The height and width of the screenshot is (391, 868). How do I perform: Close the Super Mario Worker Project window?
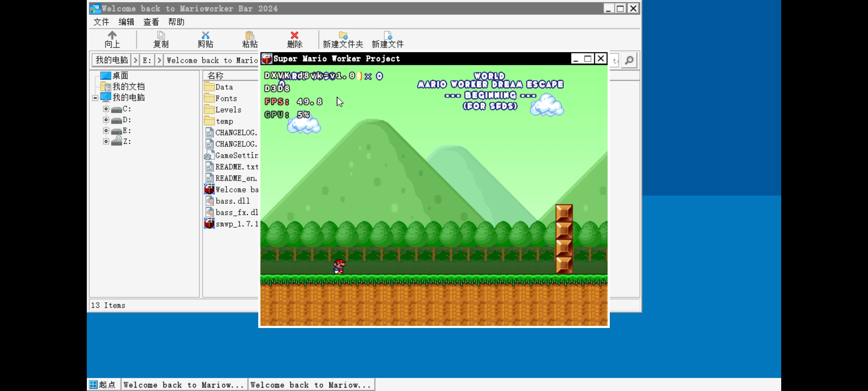(x=601, y=58)
